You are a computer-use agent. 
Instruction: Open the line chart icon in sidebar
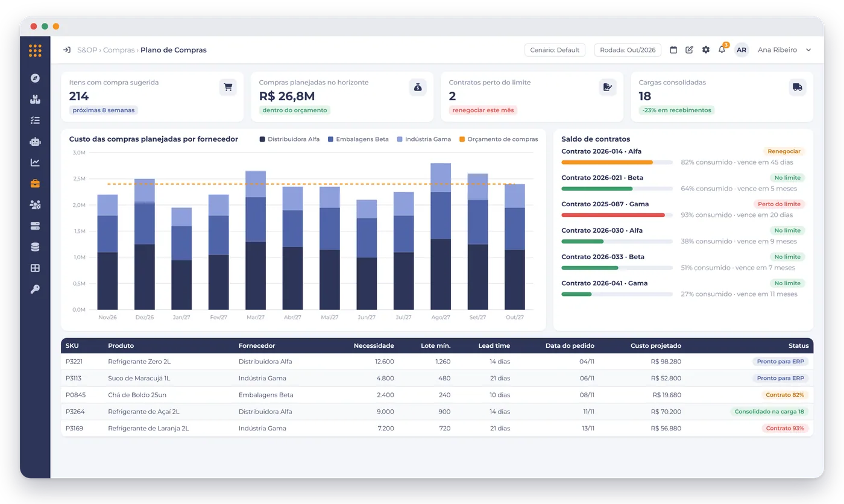coord(35,163)
